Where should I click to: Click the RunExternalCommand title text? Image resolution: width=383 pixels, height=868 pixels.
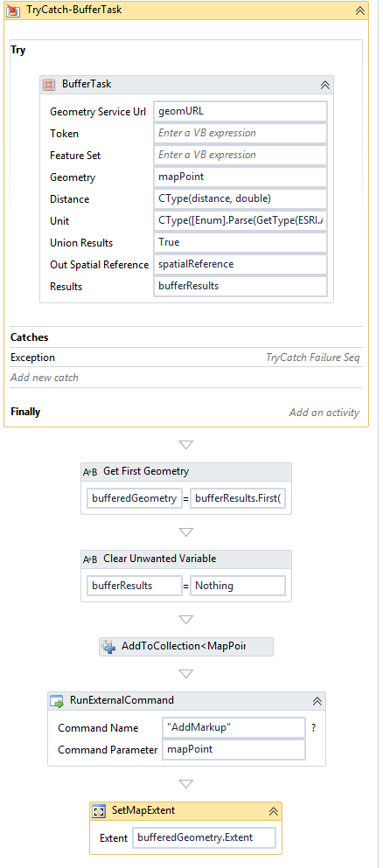[x=122, y=700]
